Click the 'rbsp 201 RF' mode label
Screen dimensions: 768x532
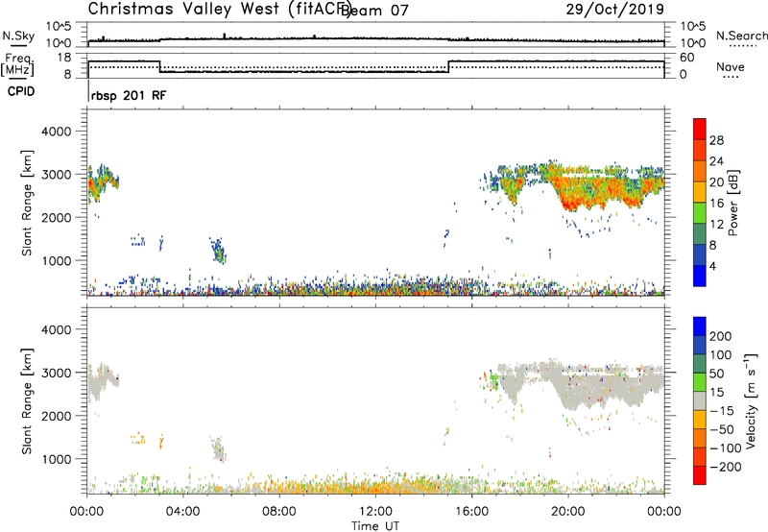pos(129,95)
